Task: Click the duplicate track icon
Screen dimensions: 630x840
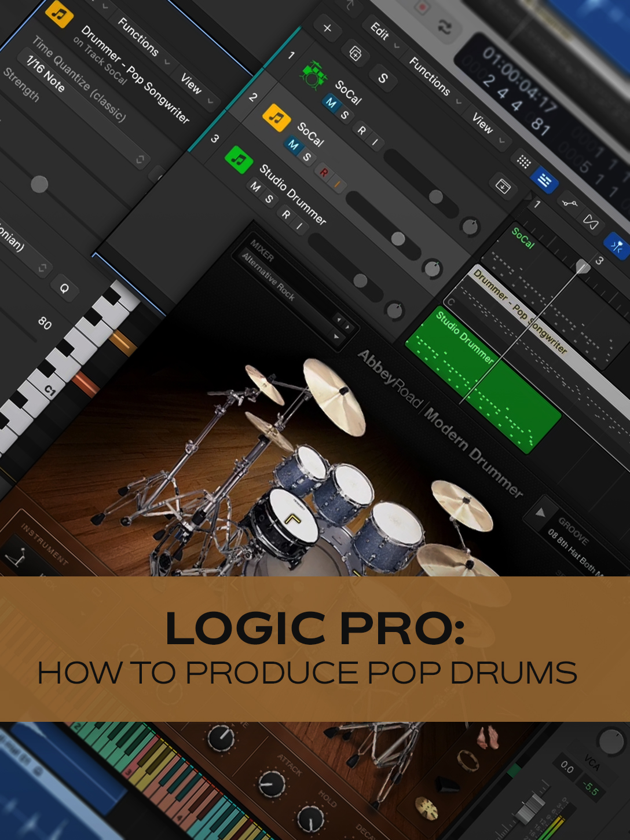Action: pyautogui.click(x=355, y=54)
